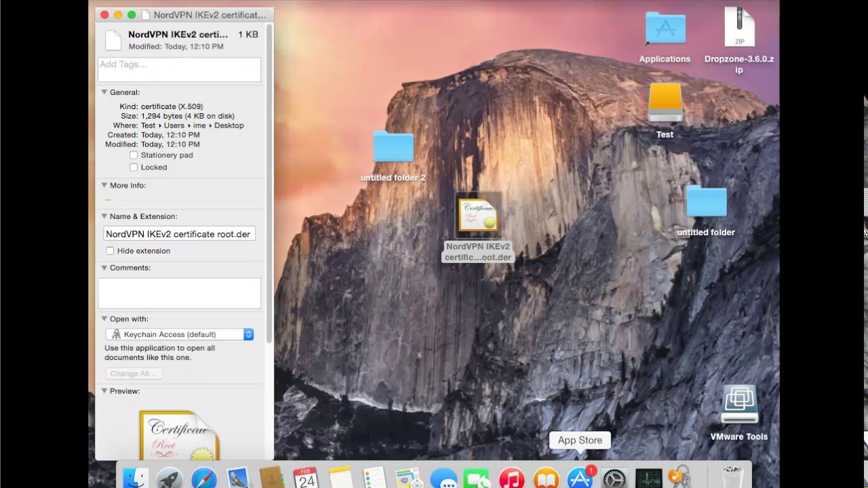
Task: Click the certificate preview thumbnail
Action: click(179, 435)
